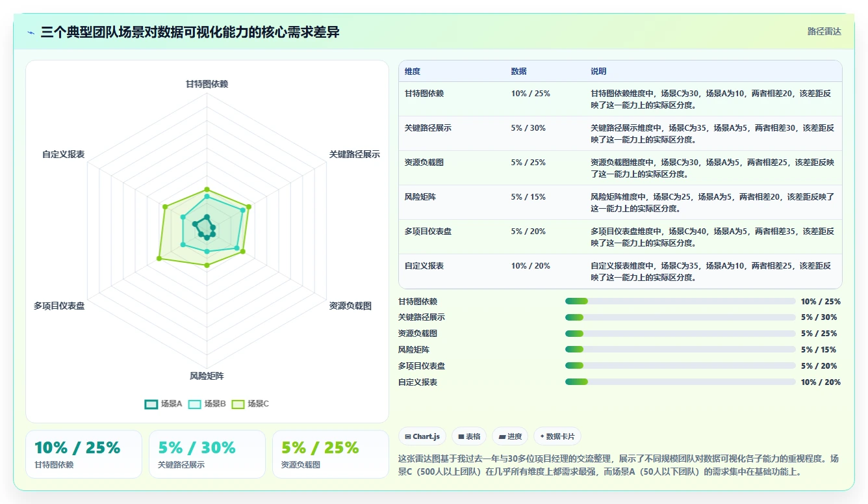Click the 多项目仪表盘 progress value 5% / 20%
868x504 pixels.
pyautogui.click(x=819, y=366)
